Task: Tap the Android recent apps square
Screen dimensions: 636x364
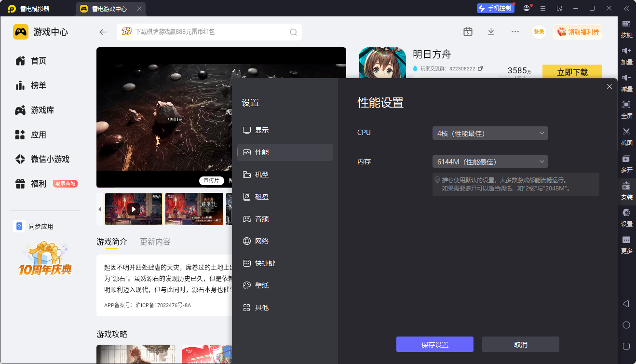Action: [x=626, y=346]
